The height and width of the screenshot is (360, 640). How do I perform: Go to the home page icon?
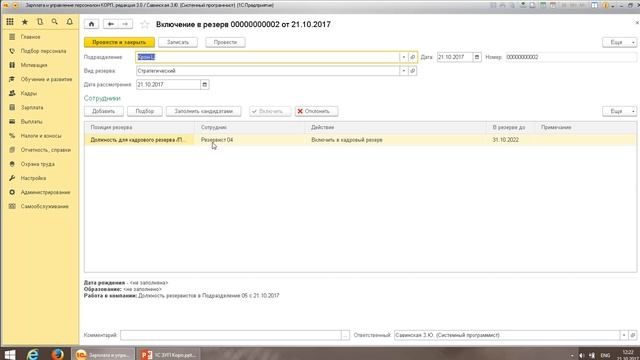91,24
